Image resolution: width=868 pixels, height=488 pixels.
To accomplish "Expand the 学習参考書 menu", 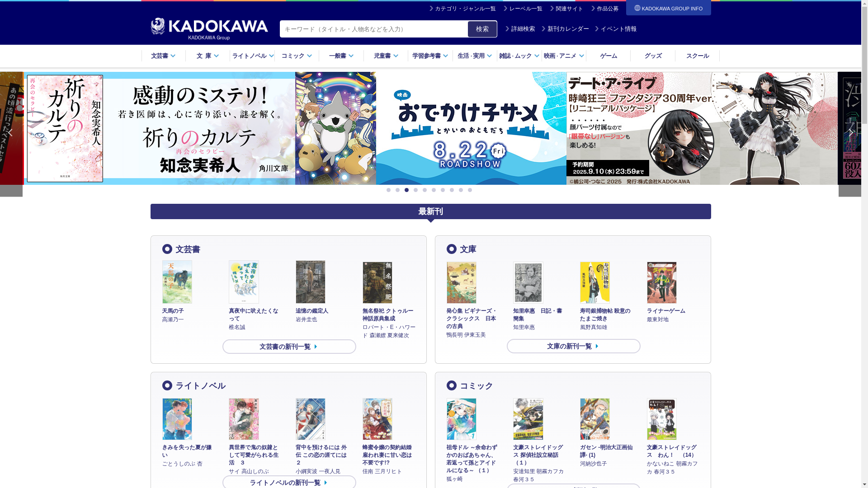I will [x=430, y=56].
